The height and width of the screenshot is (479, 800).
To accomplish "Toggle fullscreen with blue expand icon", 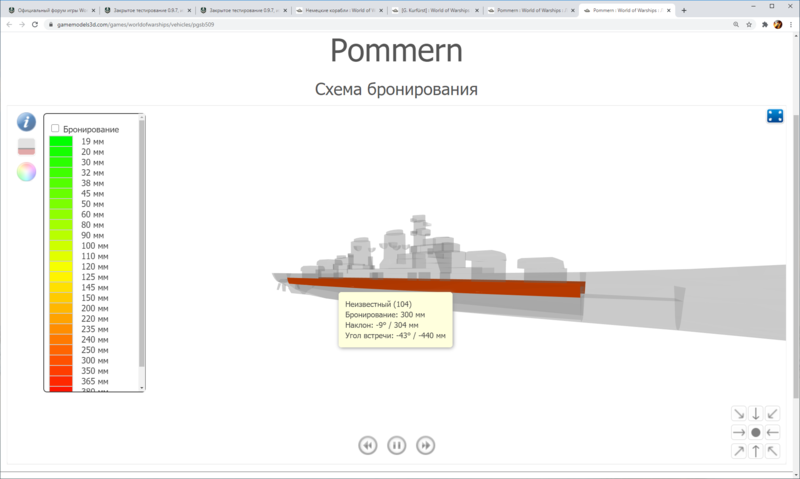I will click(775, 116).
